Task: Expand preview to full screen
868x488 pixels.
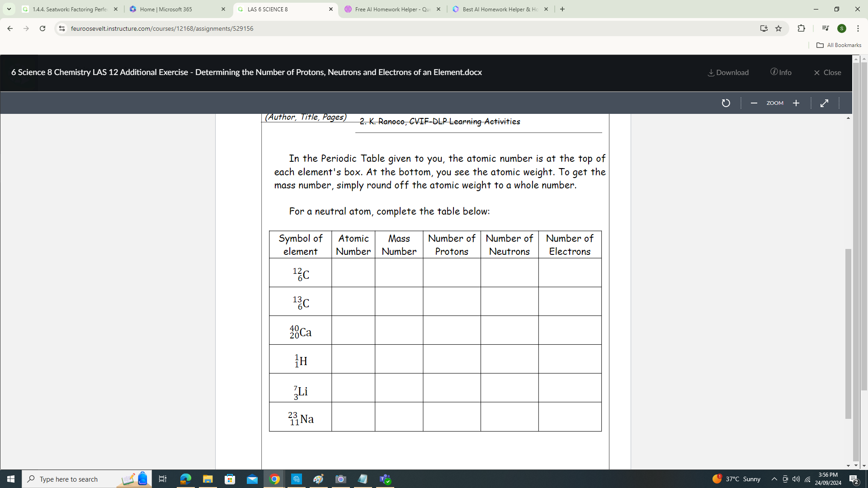Action: (824, 103)
